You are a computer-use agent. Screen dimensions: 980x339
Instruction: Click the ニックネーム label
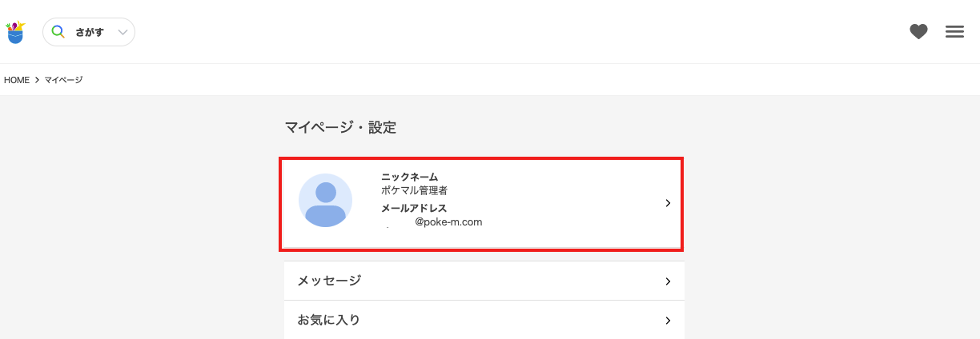pyautogui.click(x=409, y=177)
